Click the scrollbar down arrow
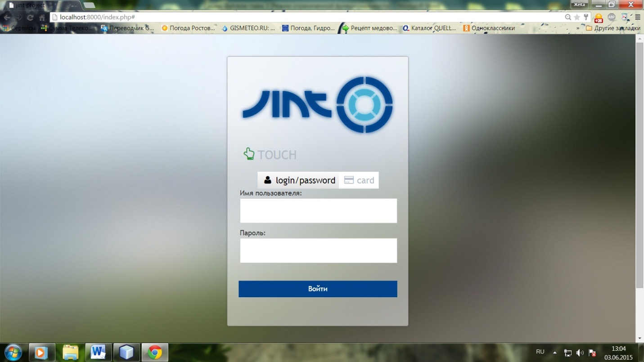Screen dimensions: 644x362 (639, 338)
